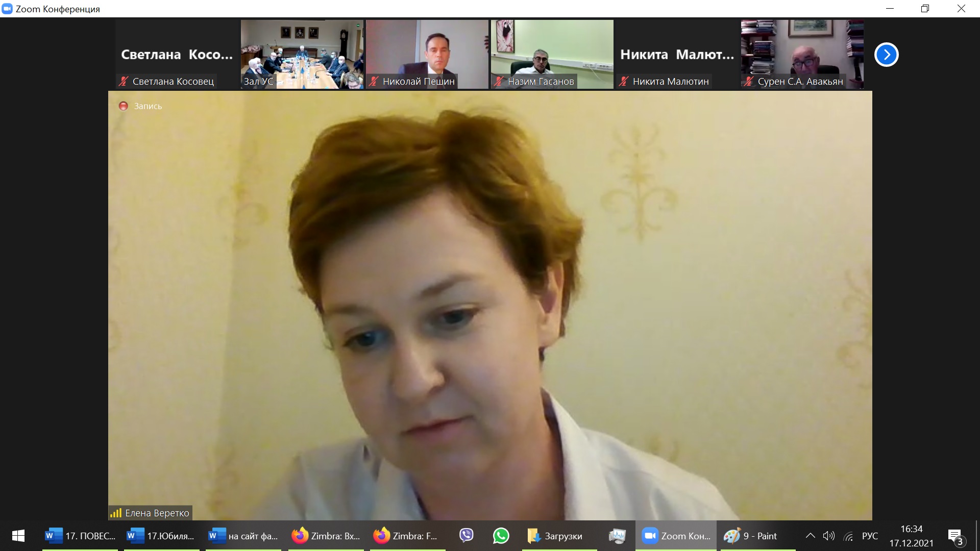Select the Светлана Косовец participant tile
980x551 pixels.
pos(177,55)
